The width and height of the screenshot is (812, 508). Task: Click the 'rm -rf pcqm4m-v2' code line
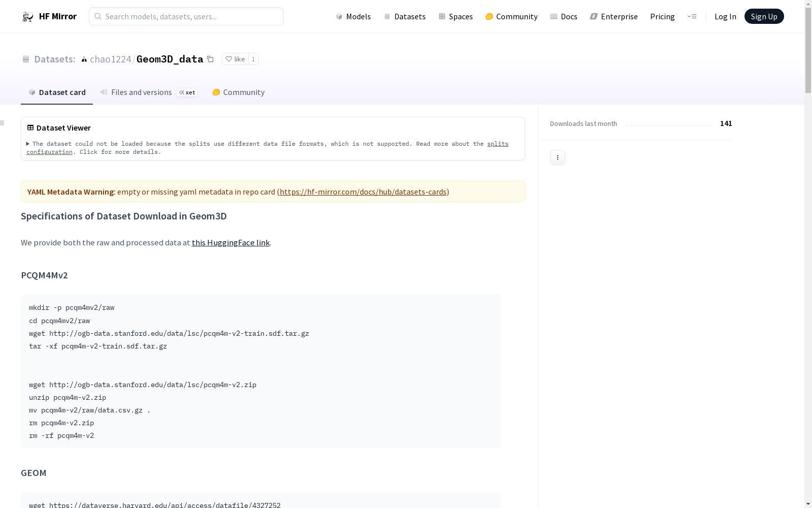[x=61, y=435]
